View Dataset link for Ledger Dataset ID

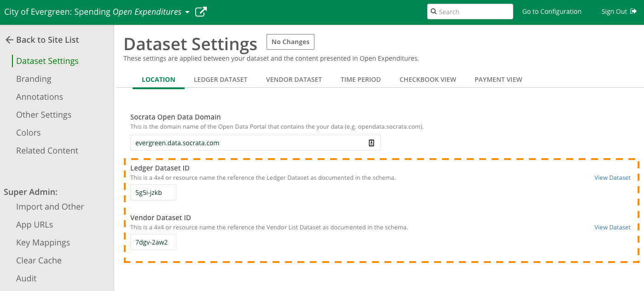(x=612, y=177)
